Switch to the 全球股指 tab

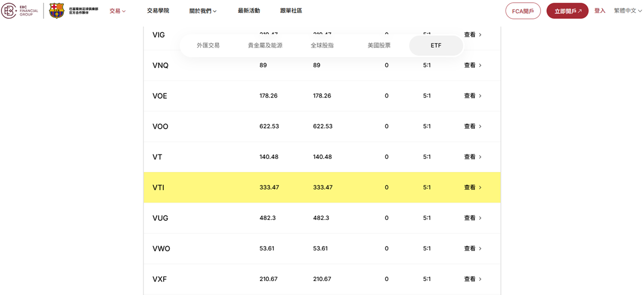pos(322,46)
